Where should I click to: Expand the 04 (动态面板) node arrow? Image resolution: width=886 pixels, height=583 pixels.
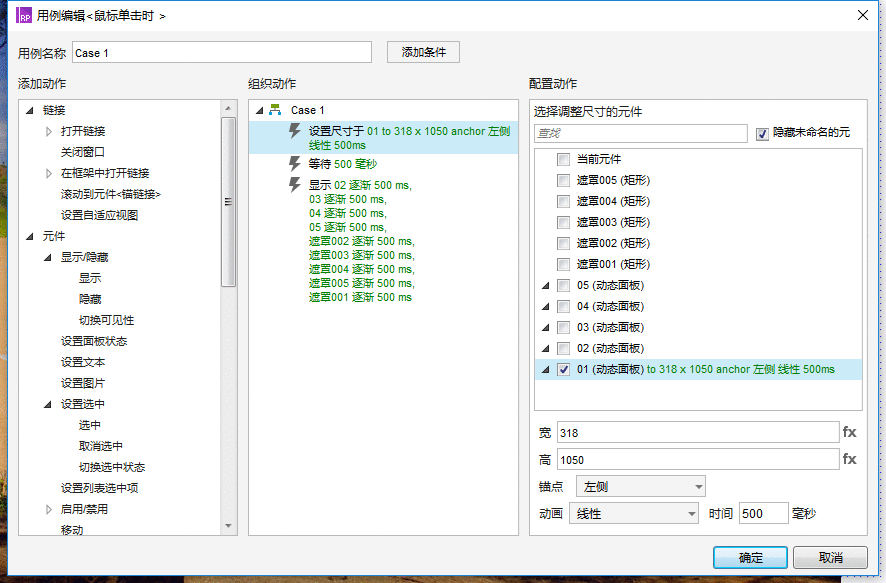click(x=545, y=306)
